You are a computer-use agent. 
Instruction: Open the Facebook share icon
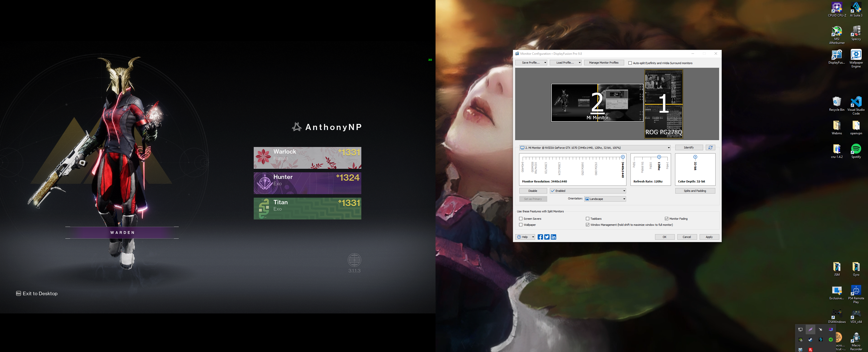(540, 237)
